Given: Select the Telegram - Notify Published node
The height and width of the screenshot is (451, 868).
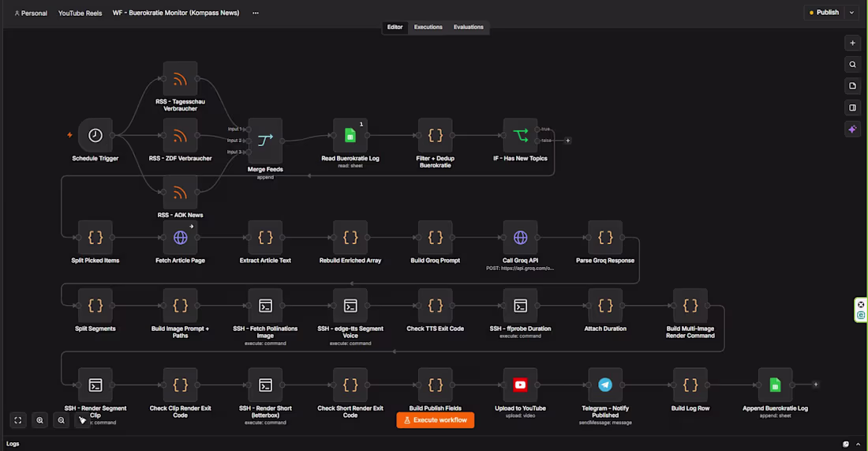Looking at the screenshot, I should coord(605,385).
